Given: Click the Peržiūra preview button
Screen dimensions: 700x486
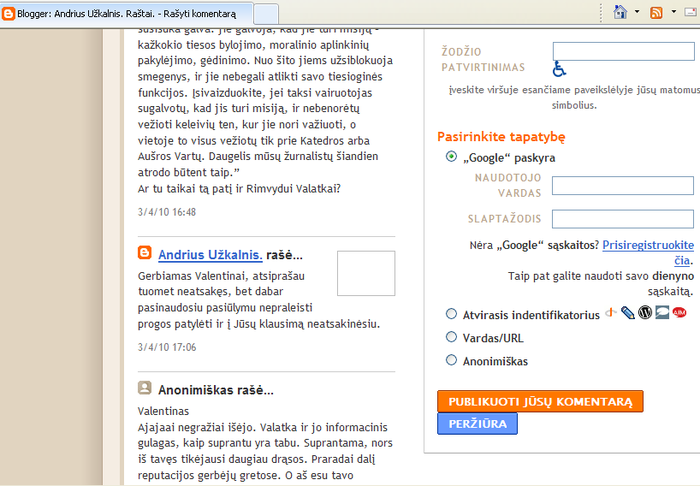Looking at the screenshot, I should point(477,424).
